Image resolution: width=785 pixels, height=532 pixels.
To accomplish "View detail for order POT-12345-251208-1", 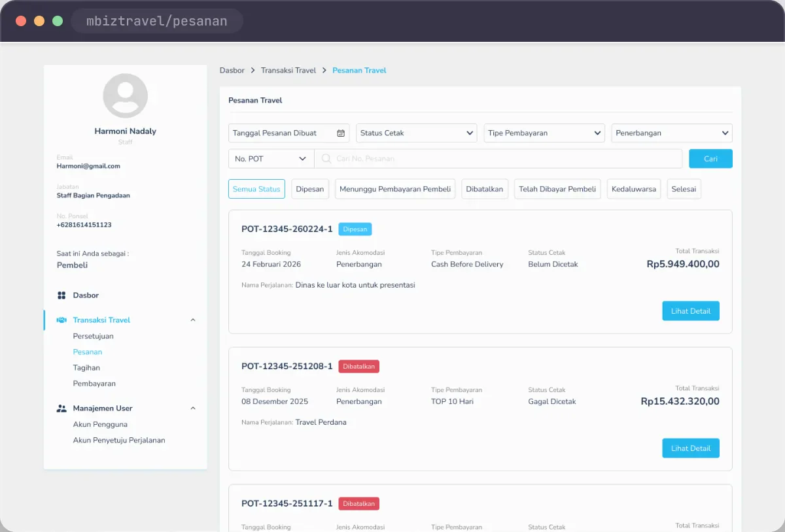I will point(691,448).
